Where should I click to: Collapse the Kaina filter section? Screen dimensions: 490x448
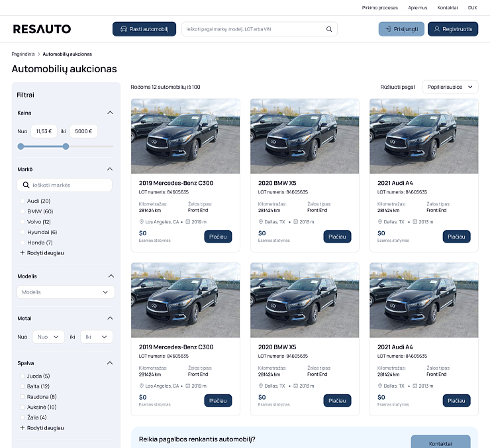tap(110, 113)
